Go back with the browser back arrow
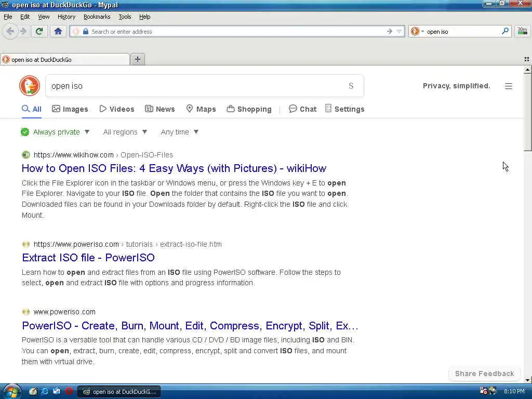Screen dimensions: 532x399 (10, 32)
